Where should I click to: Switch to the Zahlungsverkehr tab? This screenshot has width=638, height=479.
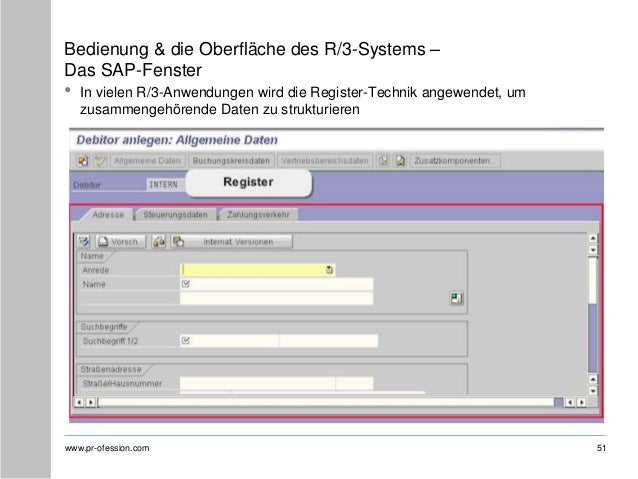click(258, 214)
